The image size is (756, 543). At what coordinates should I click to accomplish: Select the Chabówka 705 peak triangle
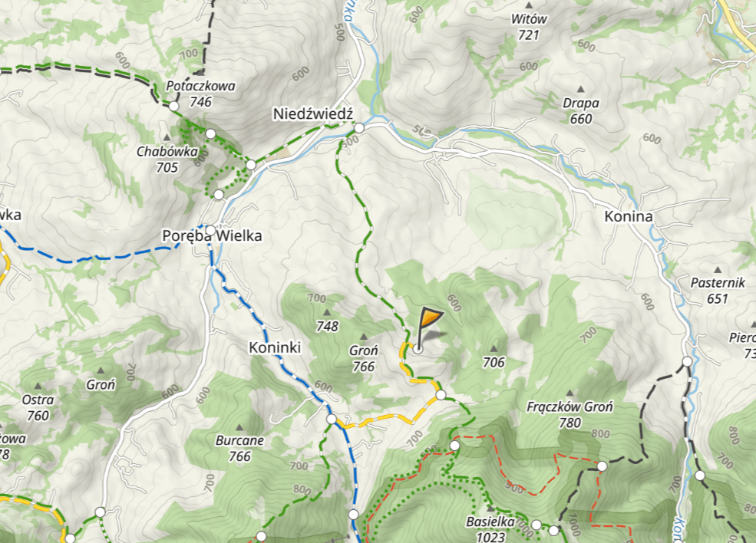click(x=167, y=138)
